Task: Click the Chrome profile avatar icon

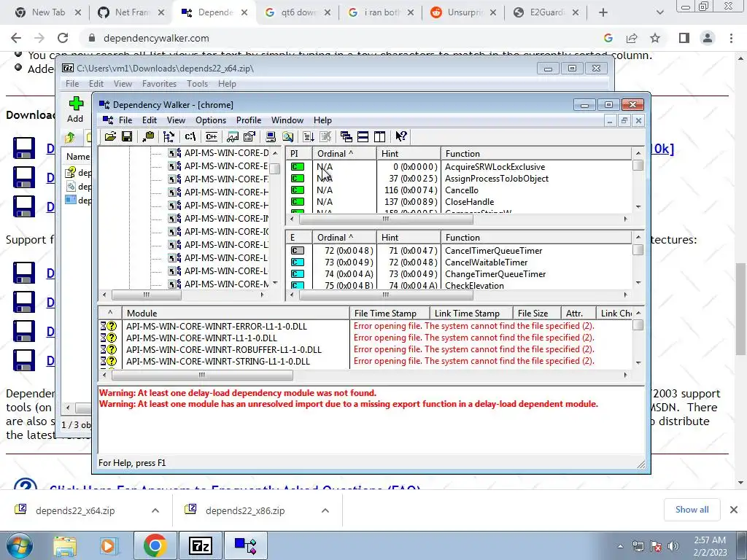Action: coord(708,38)
